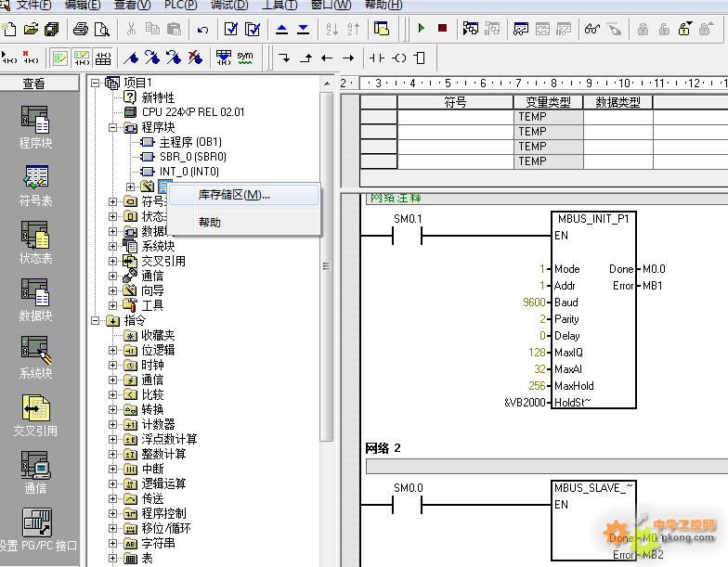Click the Open project folder icon
The image size is (728, 567).
tap(32, 30)
